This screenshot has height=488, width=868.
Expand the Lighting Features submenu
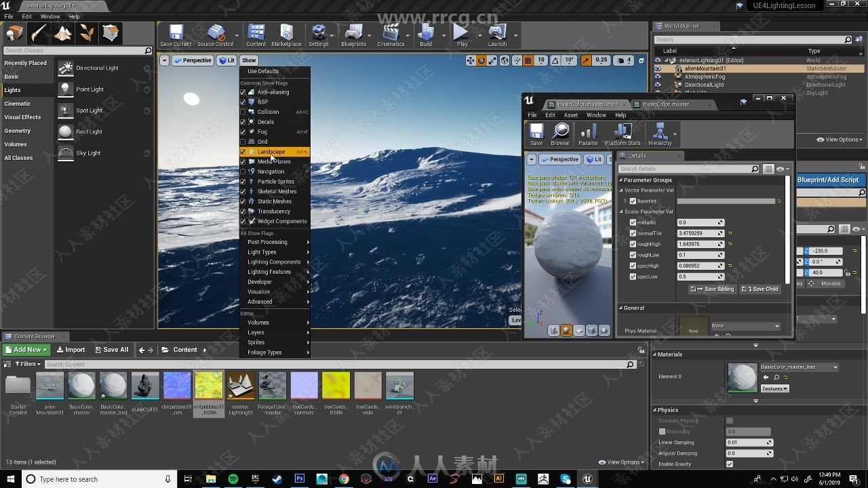click(x=275, y=272)
